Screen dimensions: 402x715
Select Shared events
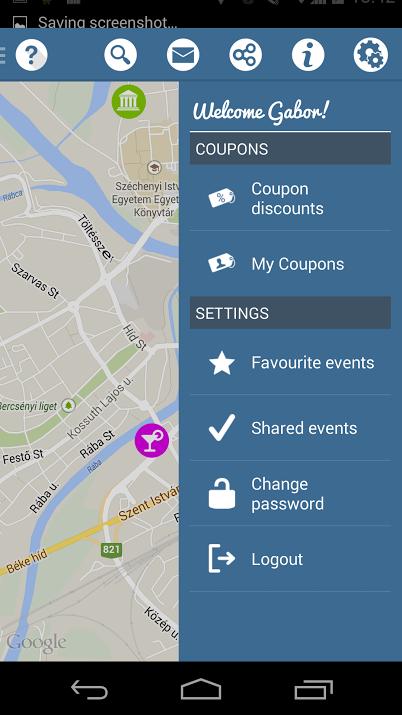point(290,428)
